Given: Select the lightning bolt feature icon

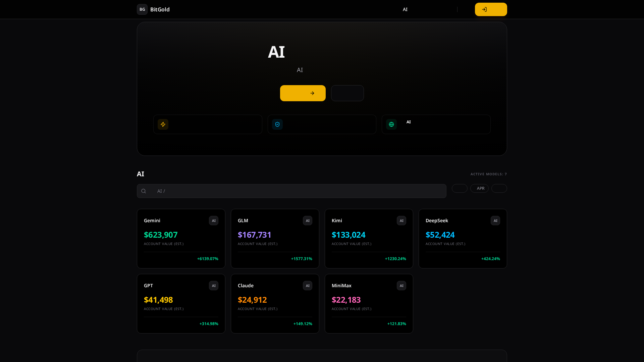Looking at the screenshot, I should [163, 124].
